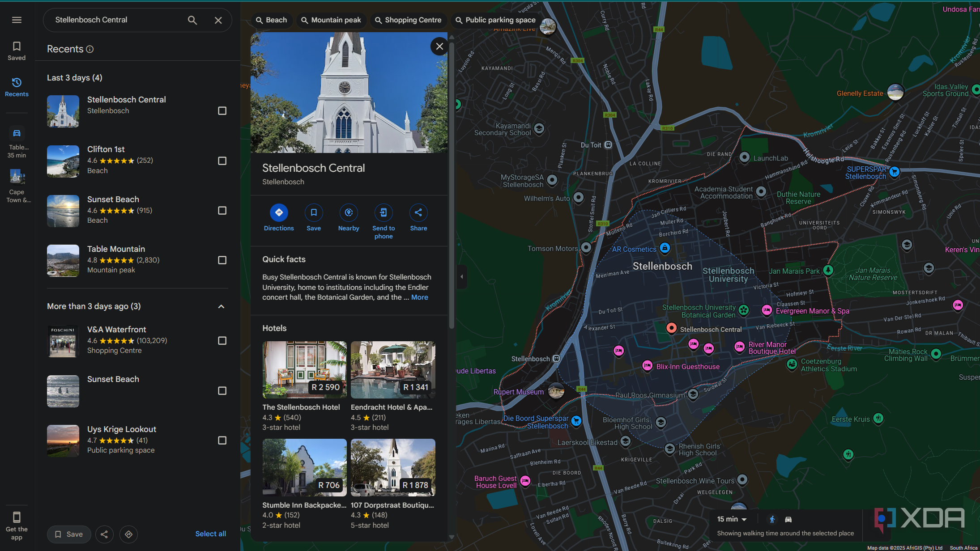
Task: Click Glenelly Estate photo marker
Action: (x=895, y=92)
